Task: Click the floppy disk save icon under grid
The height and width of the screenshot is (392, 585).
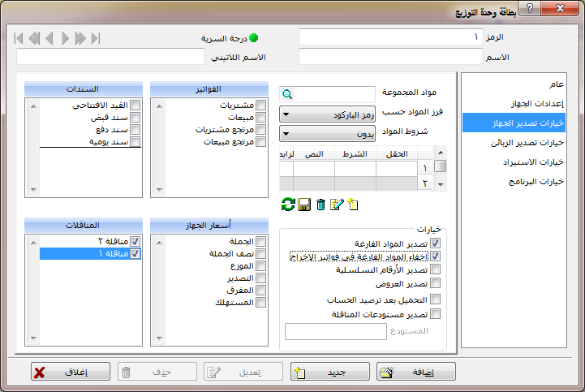Action: tap(303, 205)
